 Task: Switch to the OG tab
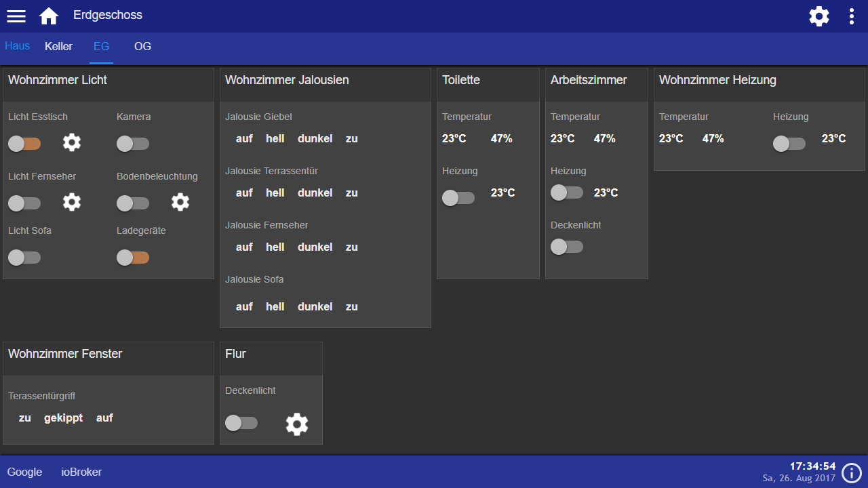[142, 47]
